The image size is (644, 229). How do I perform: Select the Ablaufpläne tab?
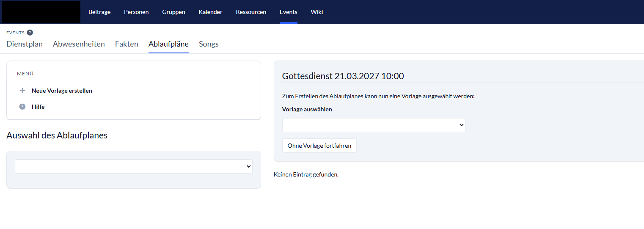point(168,44)
